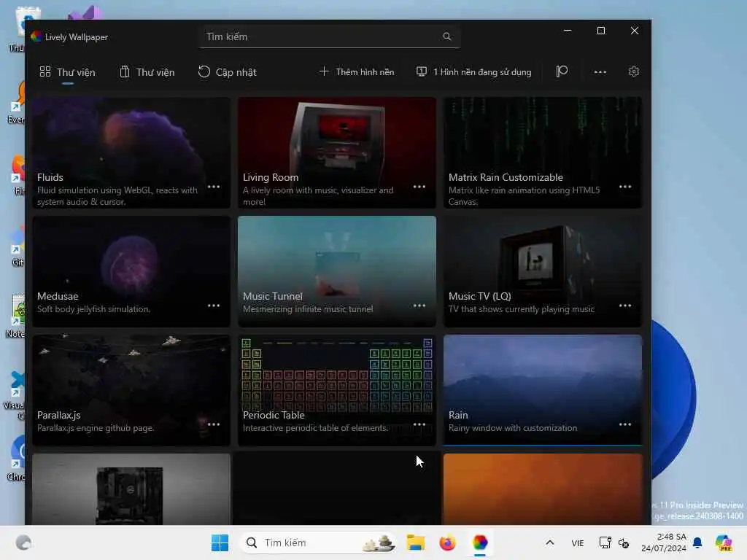Open the Cập nhật updates tab
747x560 pixels.
coord(228,72)
